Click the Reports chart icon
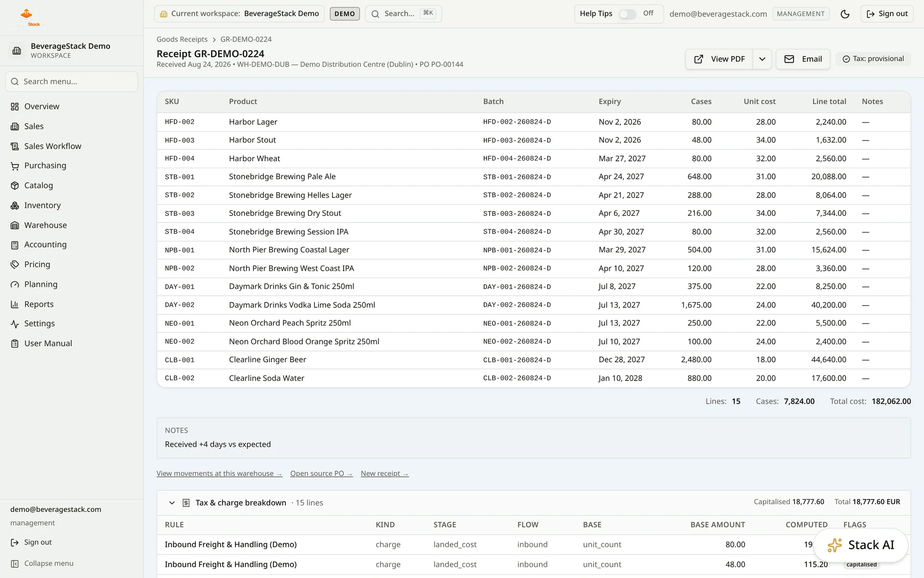This screenshot has height=578, width=924. (x=15, y=304)
